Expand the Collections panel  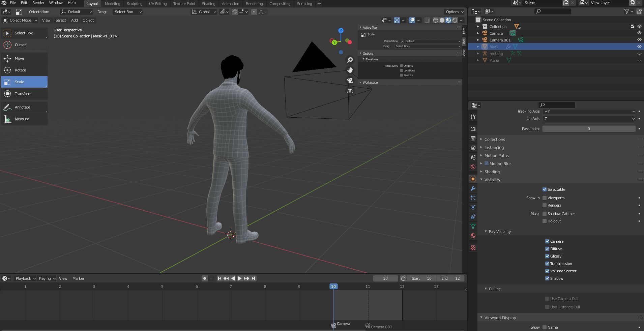(495, 140)
